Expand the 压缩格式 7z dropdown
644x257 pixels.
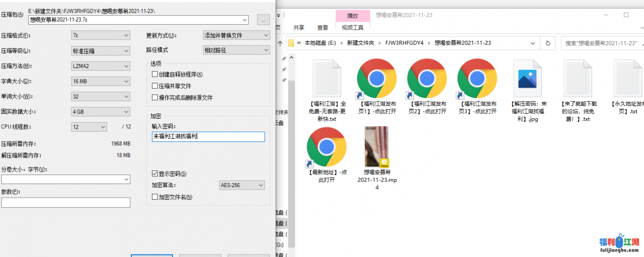tap(101, 35)
